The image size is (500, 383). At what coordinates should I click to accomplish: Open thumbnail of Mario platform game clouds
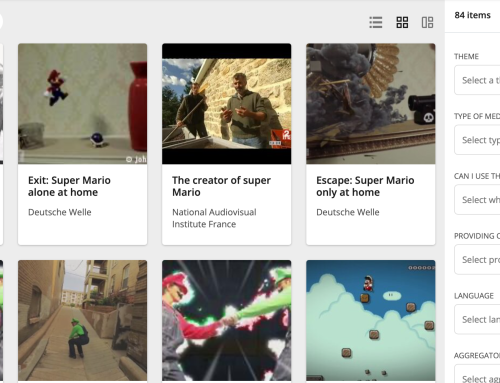point(371,321)
